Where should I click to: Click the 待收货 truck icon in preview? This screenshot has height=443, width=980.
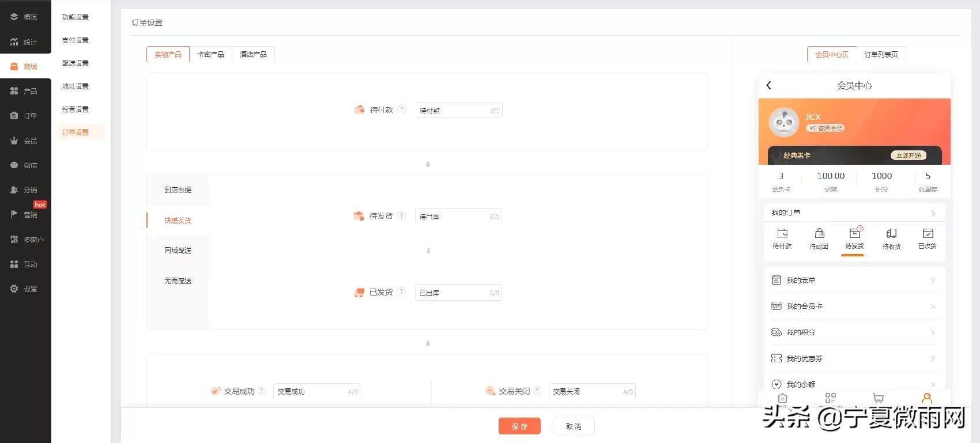click(x=891, y=233)
